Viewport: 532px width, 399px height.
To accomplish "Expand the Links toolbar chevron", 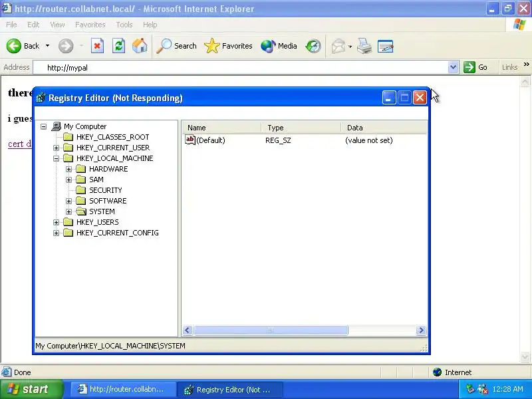I will pyautogui.click(x=526, y=65).
